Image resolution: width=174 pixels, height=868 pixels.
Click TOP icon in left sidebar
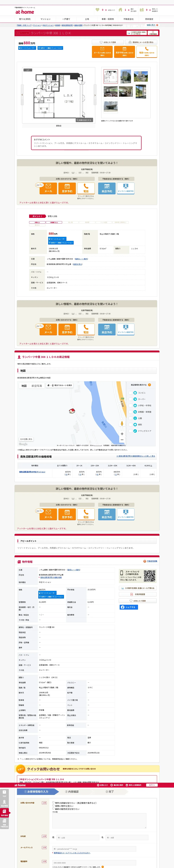[4, 793]
